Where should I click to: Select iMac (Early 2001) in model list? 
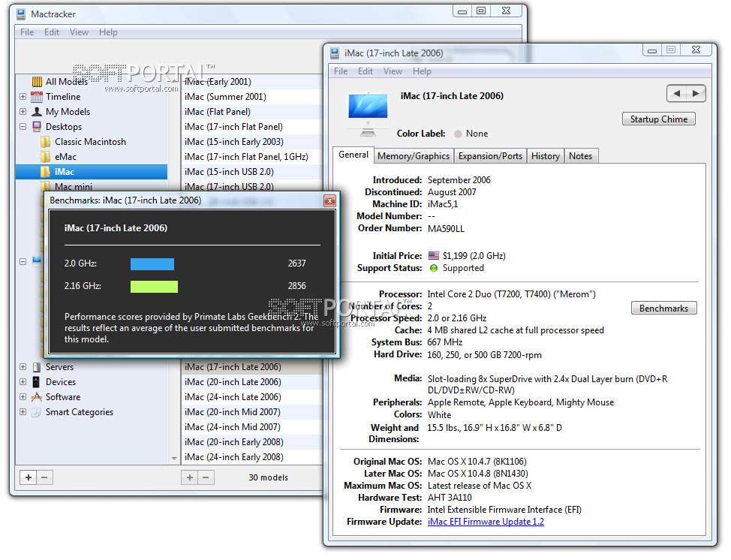(252, 82)
